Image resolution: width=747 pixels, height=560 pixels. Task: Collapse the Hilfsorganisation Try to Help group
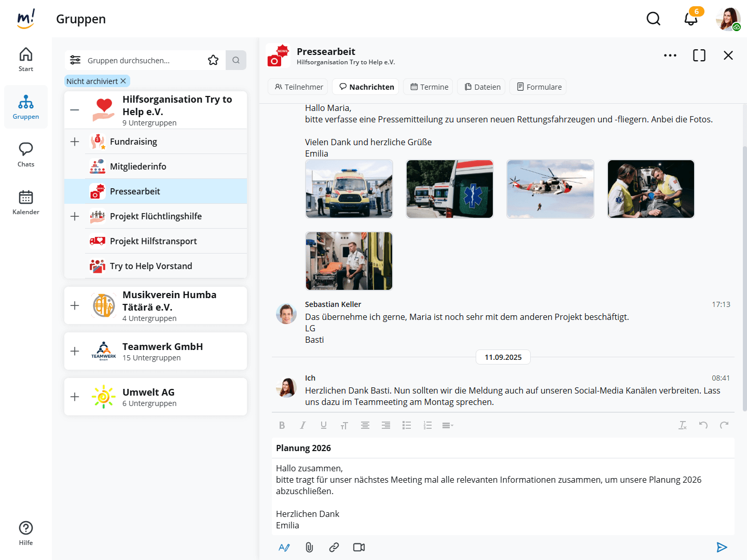pyautogui.click(x=75, y=110)
